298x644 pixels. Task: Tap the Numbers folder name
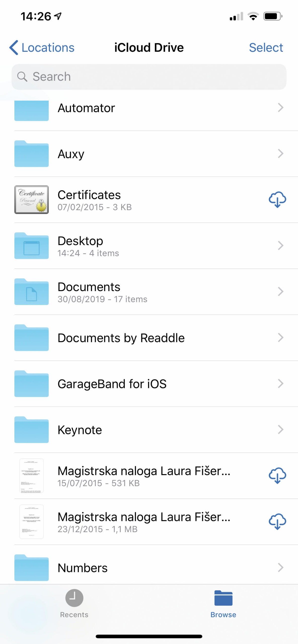82,568
